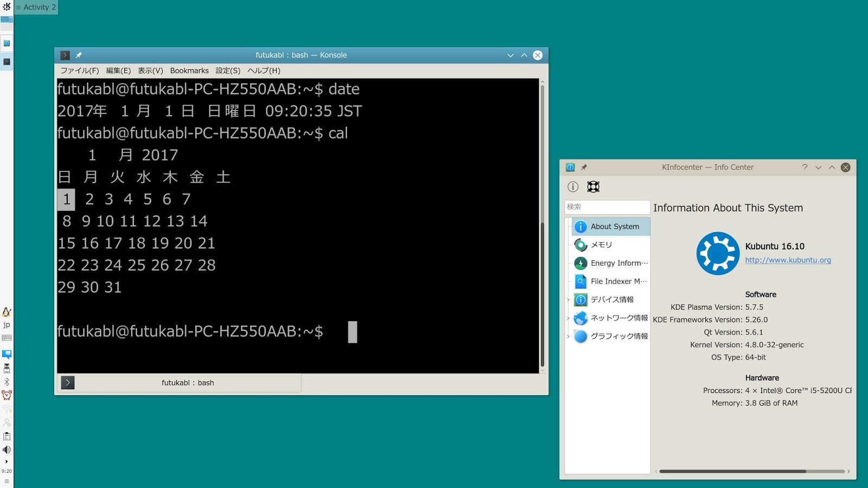Select デバイス情報 in the sidebar
868x488 pixels.
611,300
